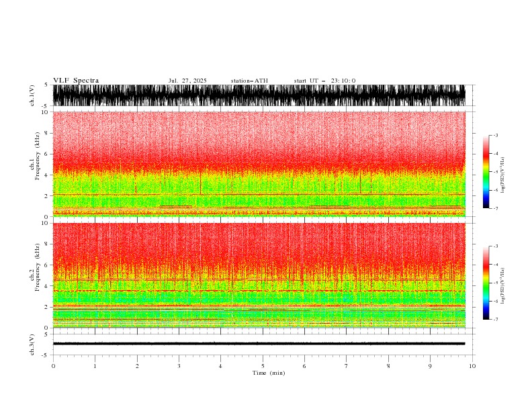Click the "VLF Spectra" plot title
This screenshot has width=532, height=411.
(76, 81)
